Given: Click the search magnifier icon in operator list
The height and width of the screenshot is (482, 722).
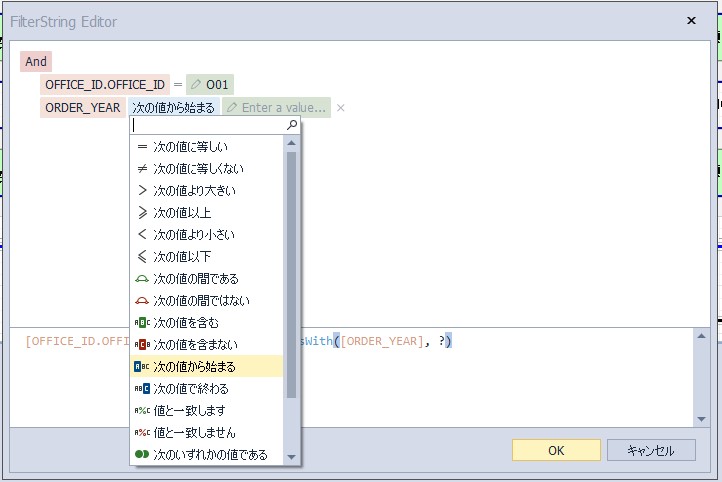Looking at the screenshot, I should pyautogui.click(x=292, y=125).
